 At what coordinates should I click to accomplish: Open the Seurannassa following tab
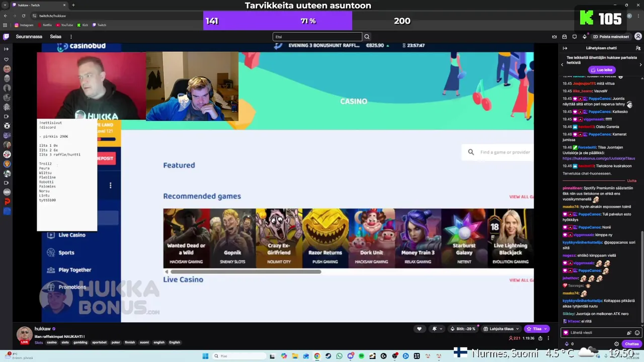point(29,37)
